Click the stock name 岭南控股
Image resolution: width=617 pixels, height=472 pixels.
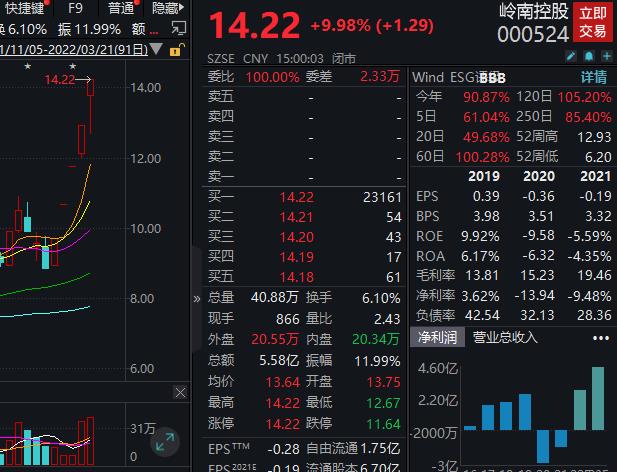point(534,11)
